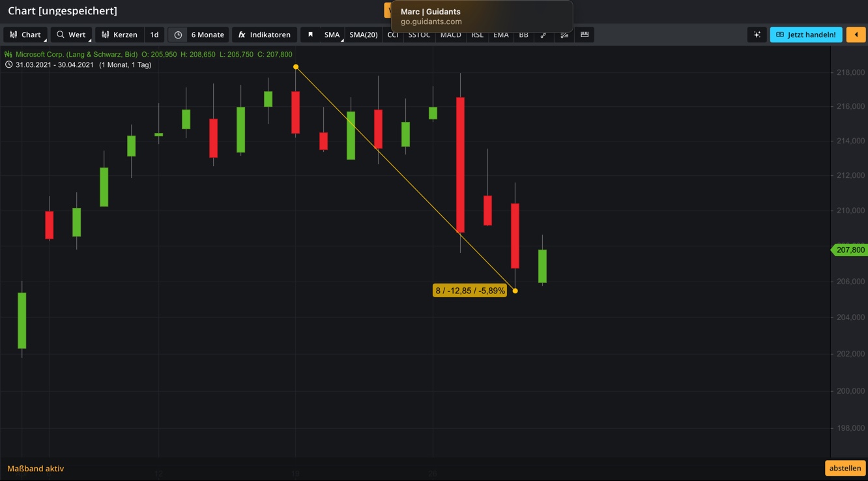Viewport: 868px width, 481px height.
Task: Collapse the sidebar with orange arrow button
Action: coord(856,35)
